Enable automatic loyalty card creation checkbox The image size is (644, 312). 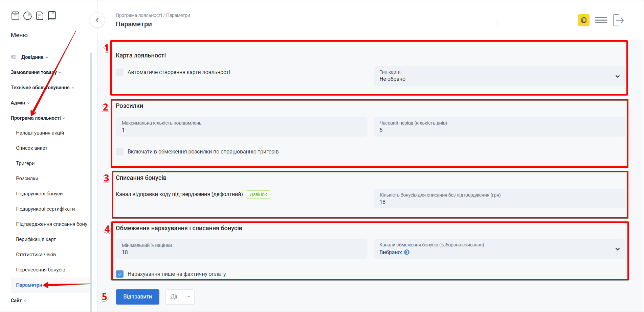(120, 72)
